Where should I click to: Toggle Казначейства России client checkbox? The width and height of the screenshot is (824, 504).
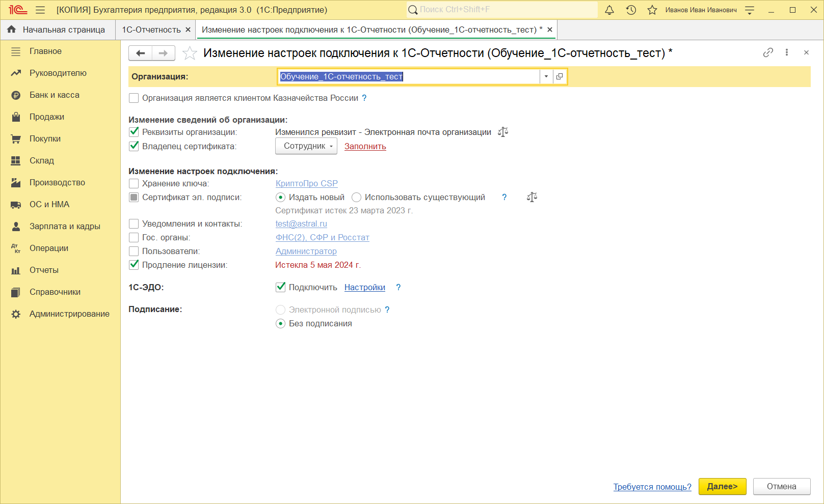pyautogui.click(x=134, y=98)
